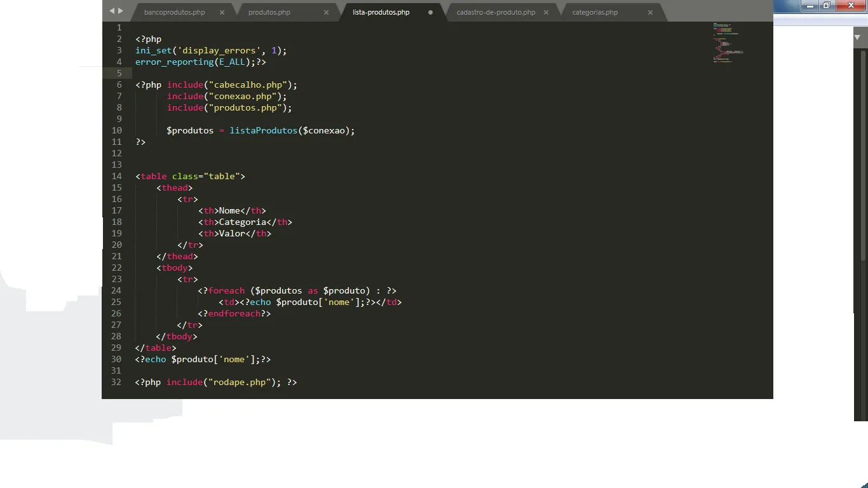Select the cadastro-de-produto.php tab
Image resolution: width=868 pixels, height=488 pixels.
(x=496, y=12)
